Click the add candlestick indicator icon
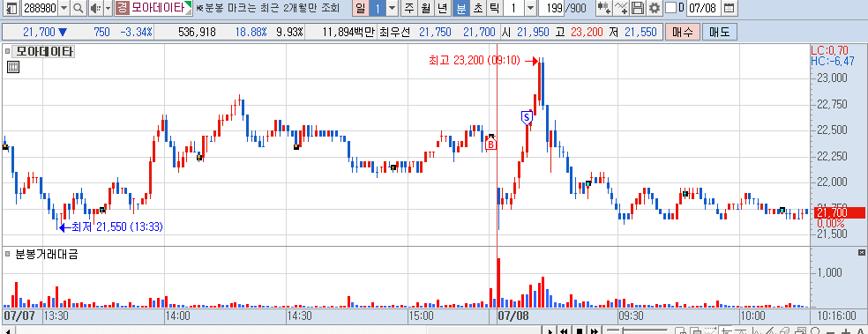 coord(604,8)
